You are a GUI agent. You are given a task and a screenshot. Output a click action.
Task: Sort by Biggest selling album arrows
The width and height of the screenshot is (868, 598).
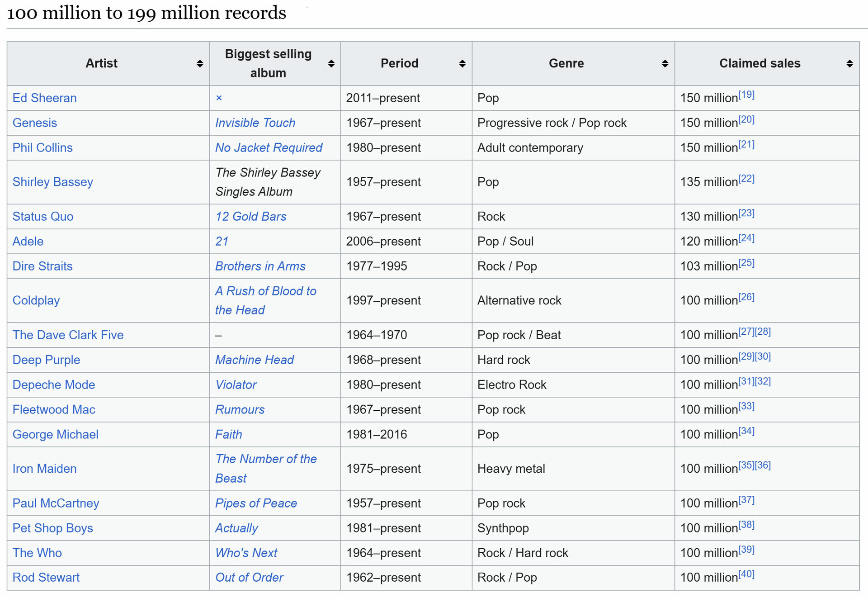[x=331, y=64]
